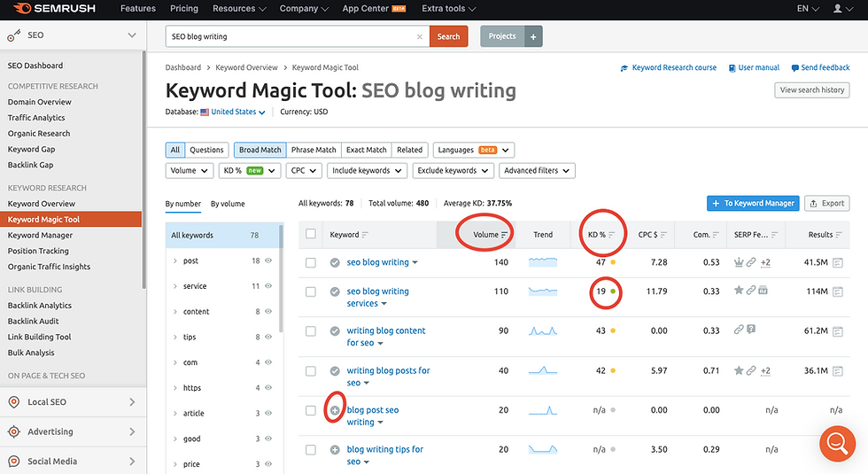This screenshot has height=474, width=868.
Task: Sort table by Volume column icon
Action: [x=504, y=235]
